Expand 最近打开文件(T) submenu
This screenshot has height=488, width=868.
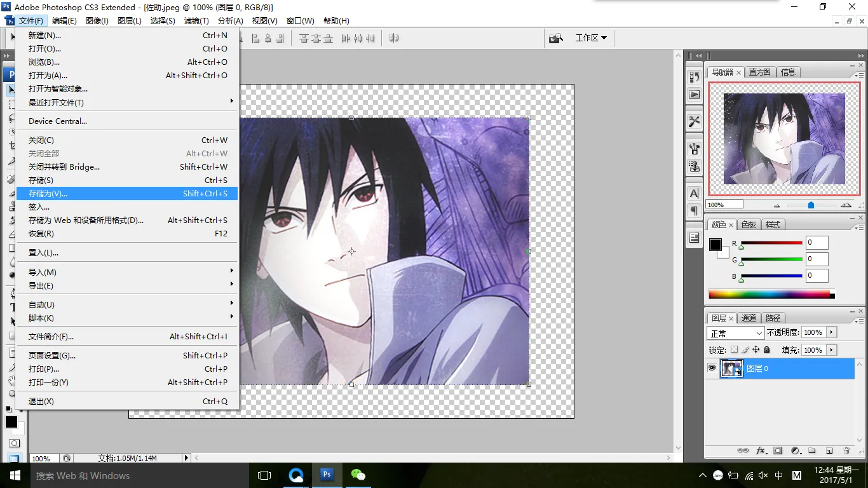tap(127, 102)
